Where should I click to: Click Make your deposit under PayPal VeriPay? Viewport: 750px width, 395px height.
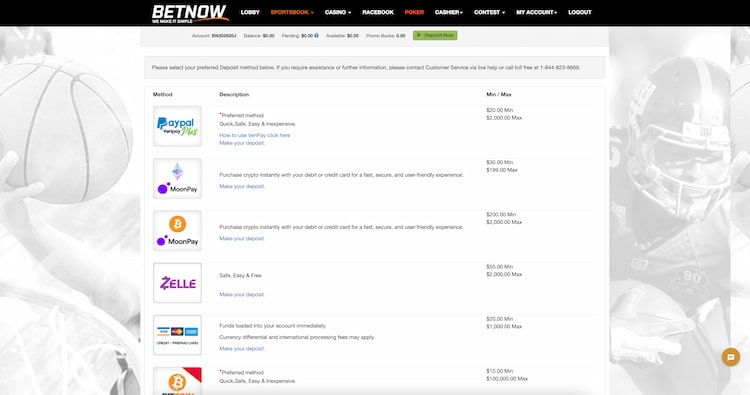point(242,143)
